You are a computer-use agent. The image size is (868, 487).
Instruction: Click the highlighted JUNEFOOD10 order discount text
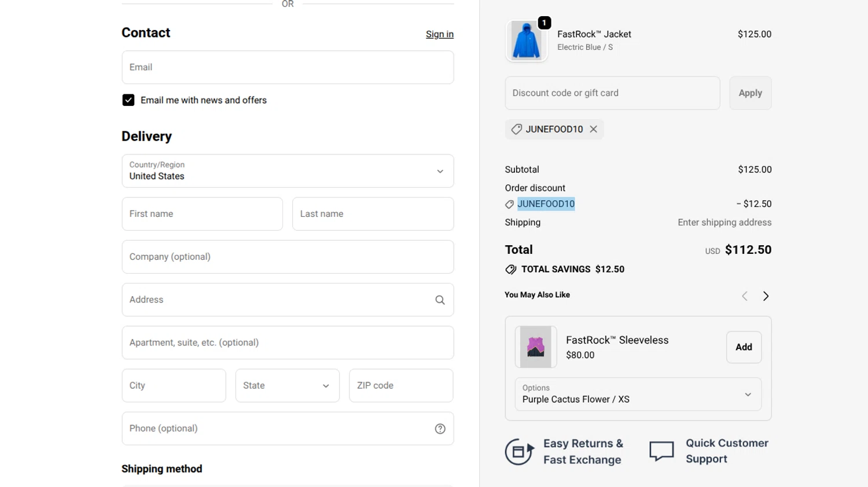tap(546, 204)
